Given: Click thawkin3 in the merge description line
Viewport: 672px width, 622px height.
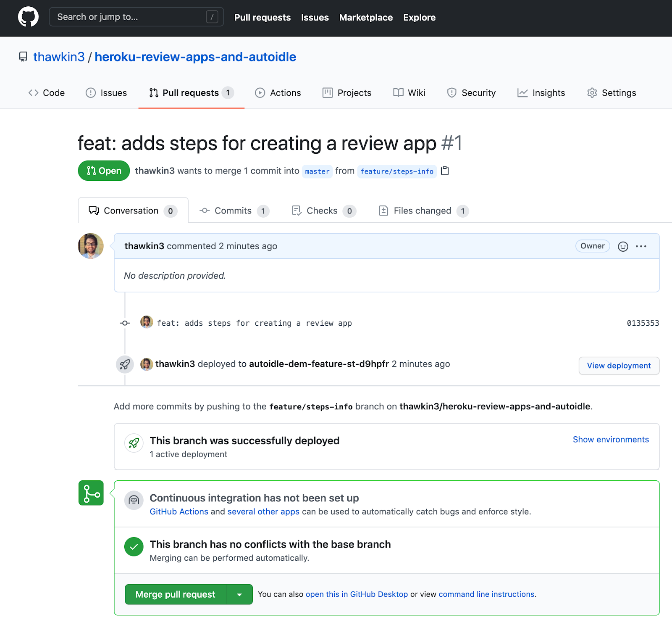Looking at the screenshot, I should click(x=155, y=171).
